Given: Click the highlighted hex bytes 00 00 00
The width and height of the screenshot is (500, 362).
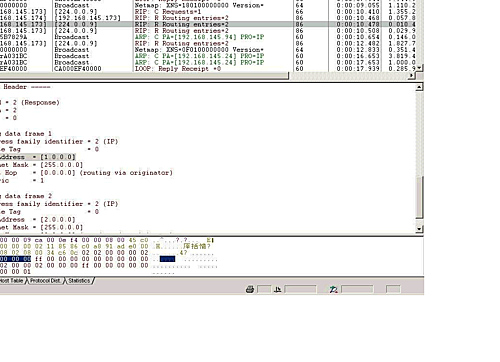Looking at the screenshot, I should pyautogui.click(x=15, y=259).
